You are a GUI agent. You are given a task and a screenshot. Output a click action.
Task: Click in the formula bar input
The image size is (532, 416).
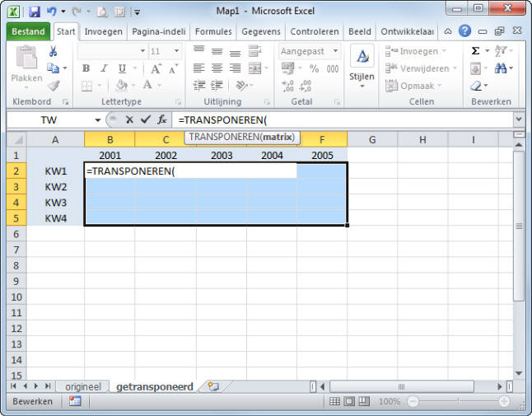click(x=343, y=119)
